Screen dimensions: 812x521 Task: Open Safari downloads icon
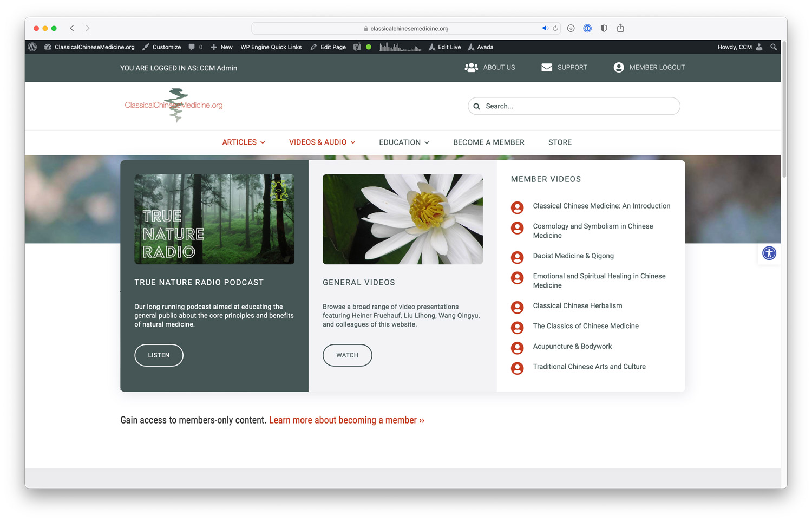[x=571, y=28]
